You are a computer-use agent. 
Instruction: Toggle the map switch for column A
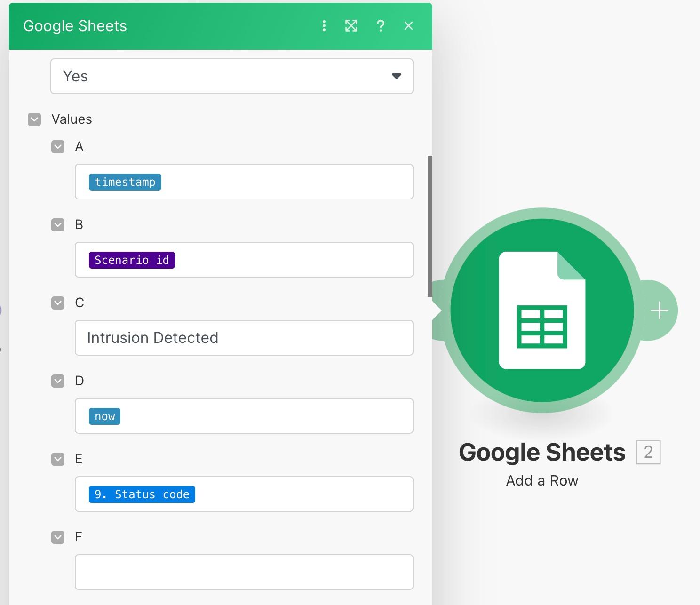58,147
